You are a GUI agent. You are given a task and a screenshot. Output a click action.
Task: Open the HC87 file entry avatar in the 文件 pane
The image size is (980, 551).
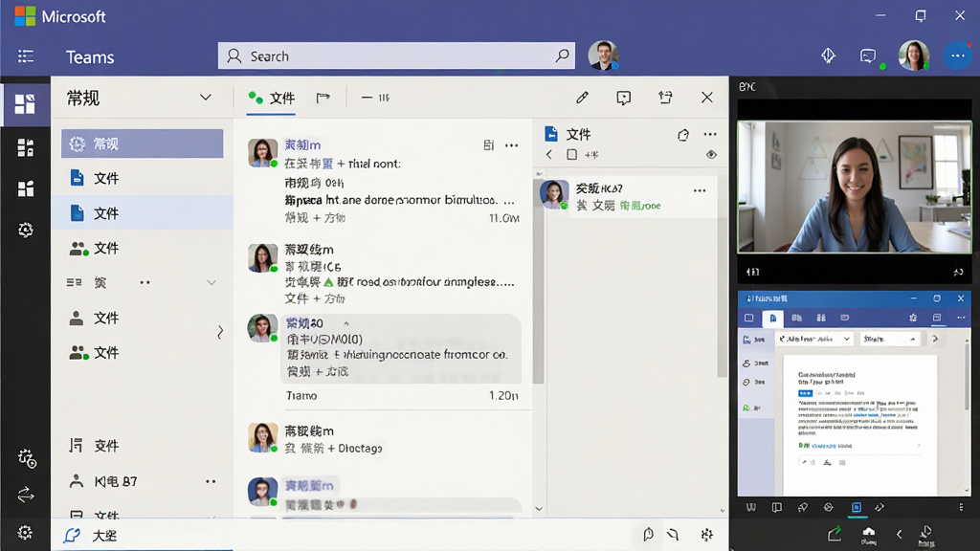click(x=554, y=194)
